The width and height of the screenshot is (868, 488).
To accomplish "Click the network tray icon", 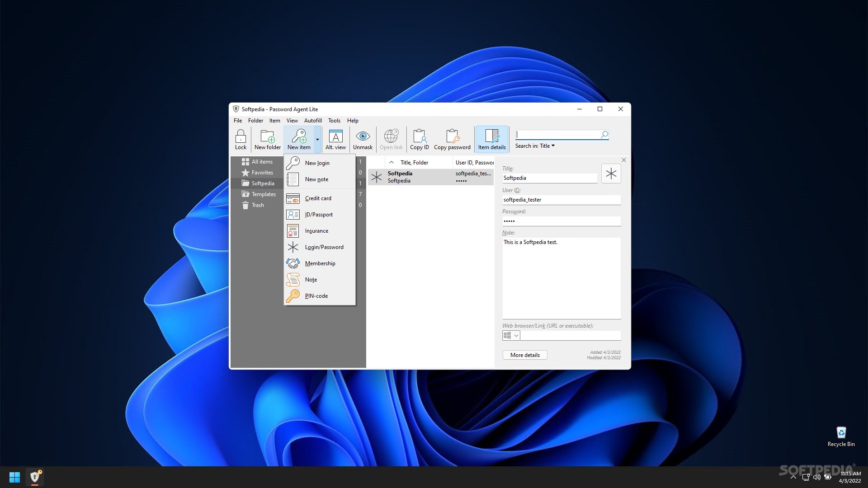I will [806, 477].
